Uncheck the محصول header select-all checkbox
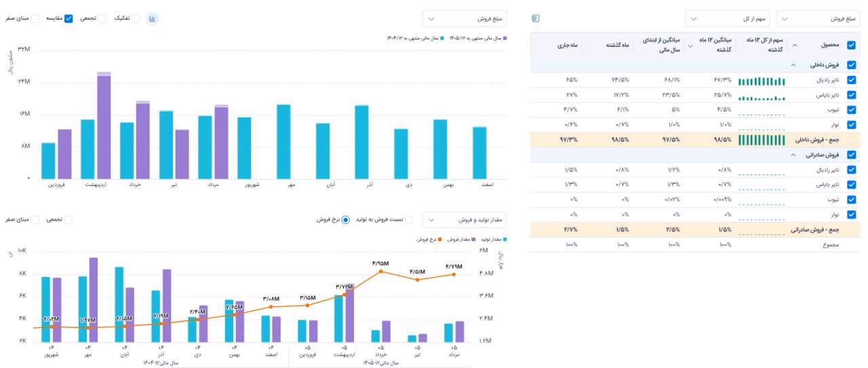The height and width of the screenshot is (368, 868). point(852,45)
